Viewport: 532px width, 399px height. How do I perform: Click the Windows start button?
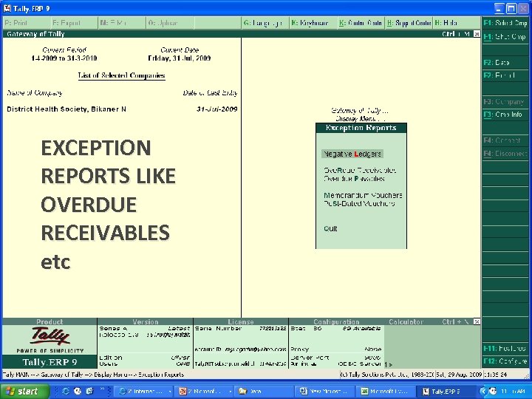point(24,391)
